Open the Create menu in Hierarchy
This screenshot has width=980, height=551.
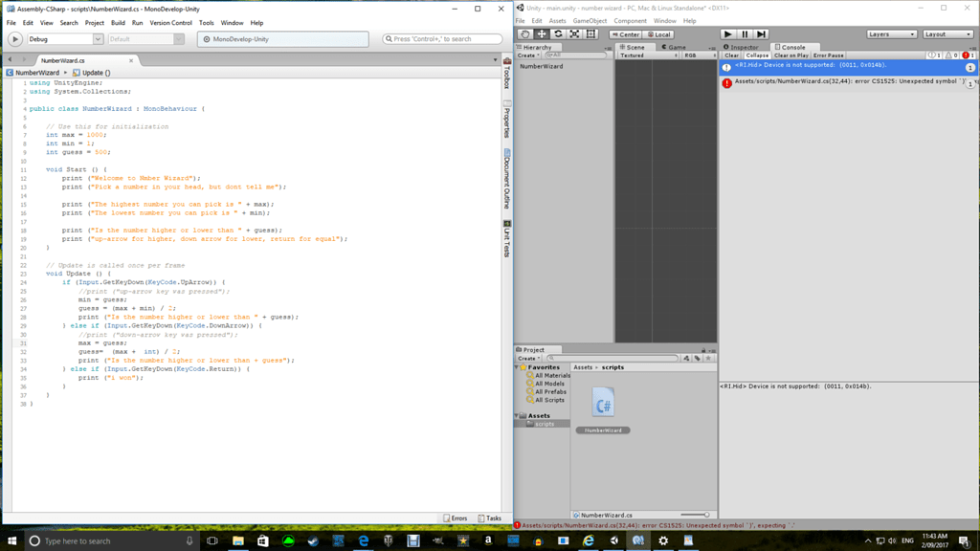(527, 55)
